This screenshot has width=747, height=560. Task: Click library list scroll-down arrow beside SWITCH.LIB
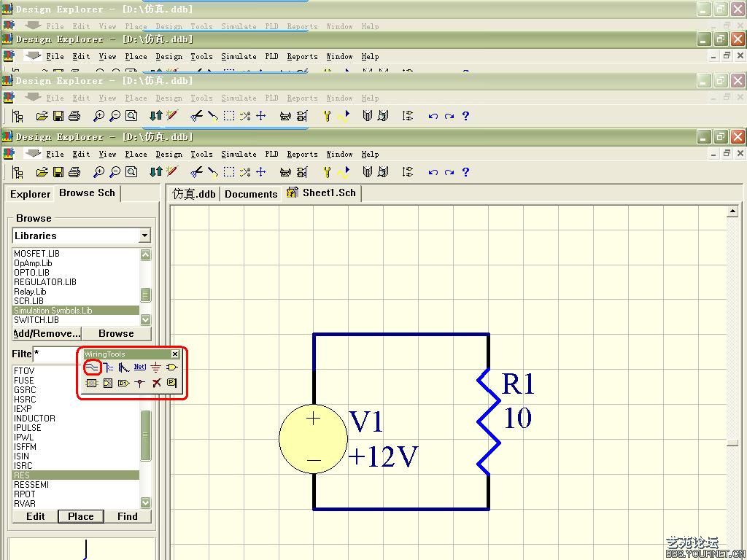[x=146, y=319]
